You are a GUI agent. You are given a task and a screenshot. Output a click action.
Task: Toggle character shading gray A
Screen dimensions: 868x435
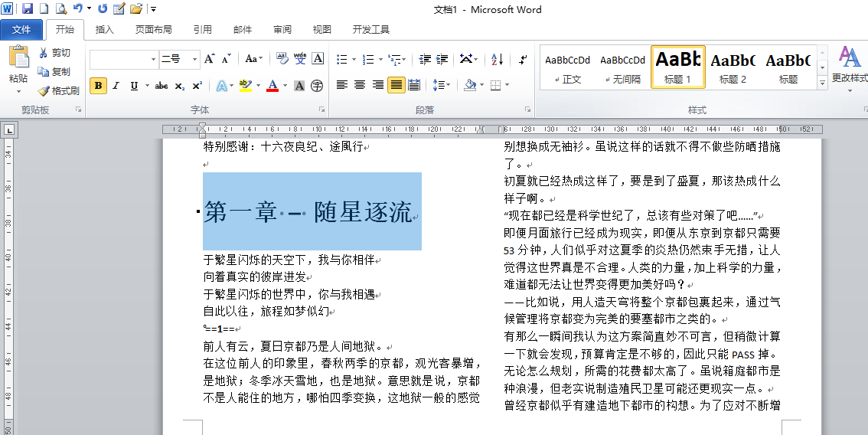pos(299,85)
